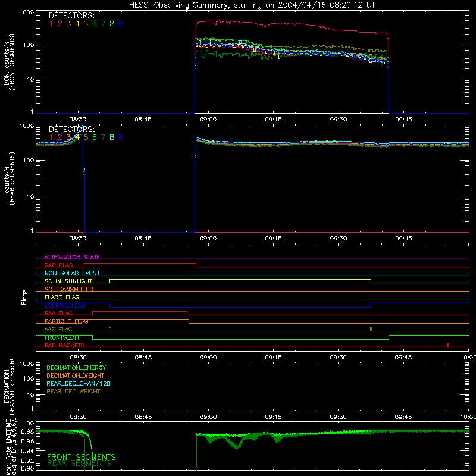The width and height of the screenshot is (476, 476).
Task: Click 09:00 tick under front segments plot
Action: click(208, 120)
